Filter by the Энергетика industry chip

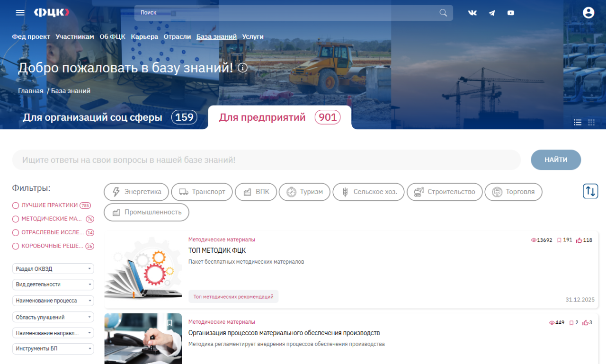(x=136, y=192)
